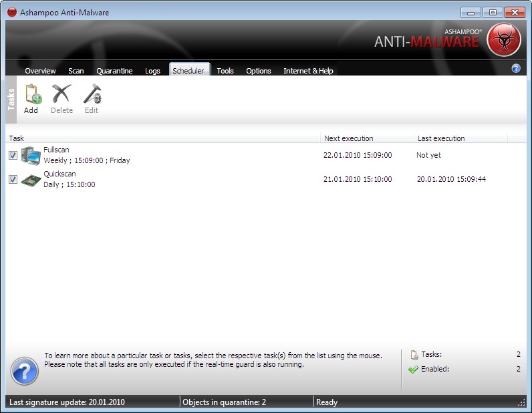
Task: Open the Scan tab
Action: point(76,71)
